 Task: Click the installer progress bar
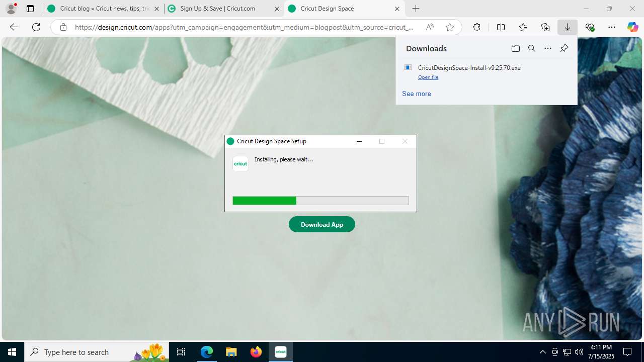pyautogui.click(x=320, y=201)
